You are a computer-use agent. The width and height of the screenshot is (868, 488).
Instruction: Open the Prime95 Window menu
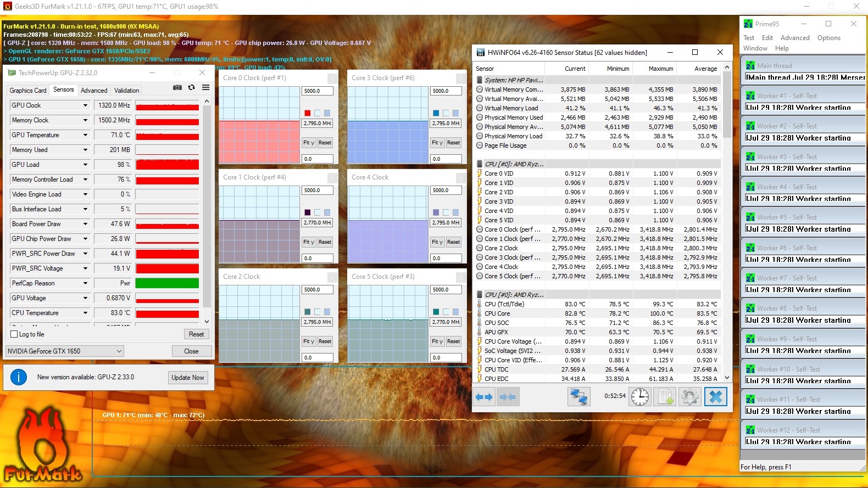[755, 48]
